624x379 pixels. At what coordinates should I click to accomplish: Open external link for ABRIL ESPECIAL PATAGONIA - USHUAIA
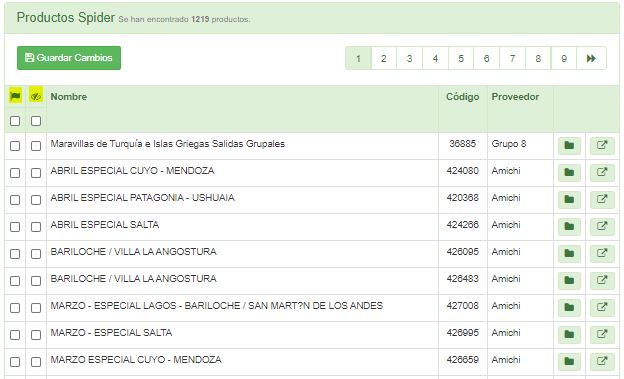[x=602, y=200]
